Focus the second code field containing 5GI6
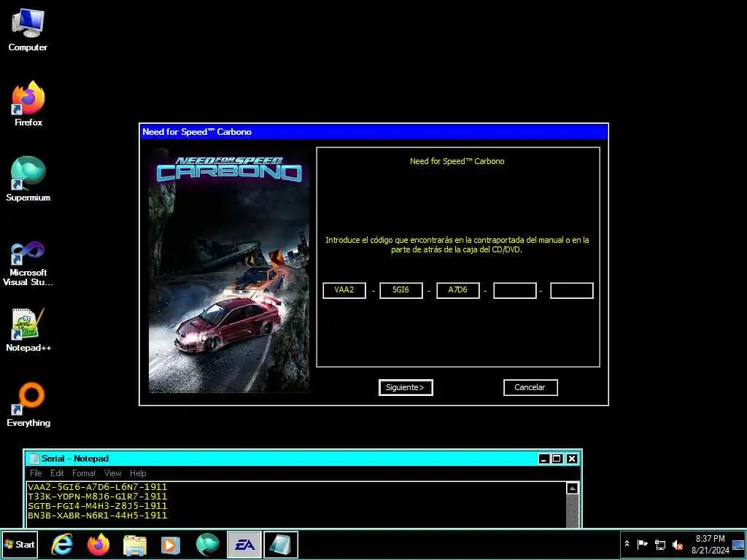This screenshot has height=560, width=747. (x=400, y=290)
